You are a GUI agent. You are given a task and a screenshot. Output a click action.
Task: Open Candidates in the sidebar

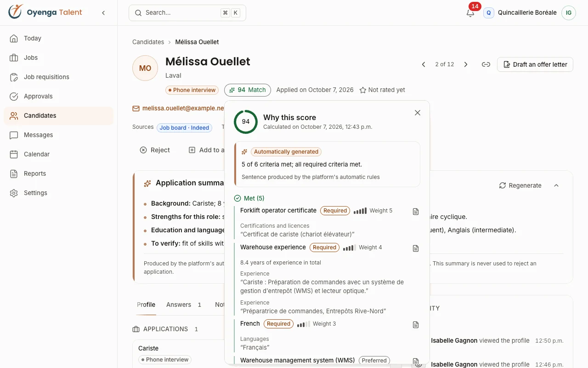pos(58,115)
